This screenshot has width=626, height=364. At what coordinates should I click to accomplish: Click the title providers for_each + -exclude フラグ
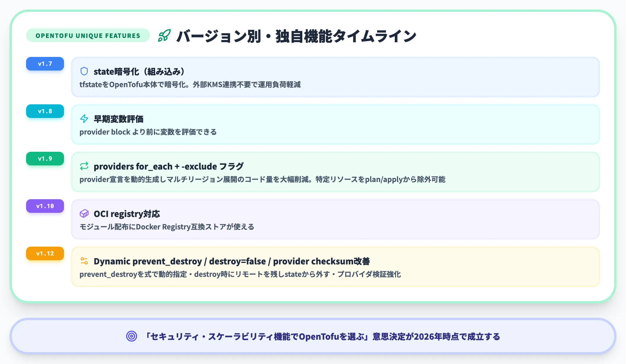[169, 167]
